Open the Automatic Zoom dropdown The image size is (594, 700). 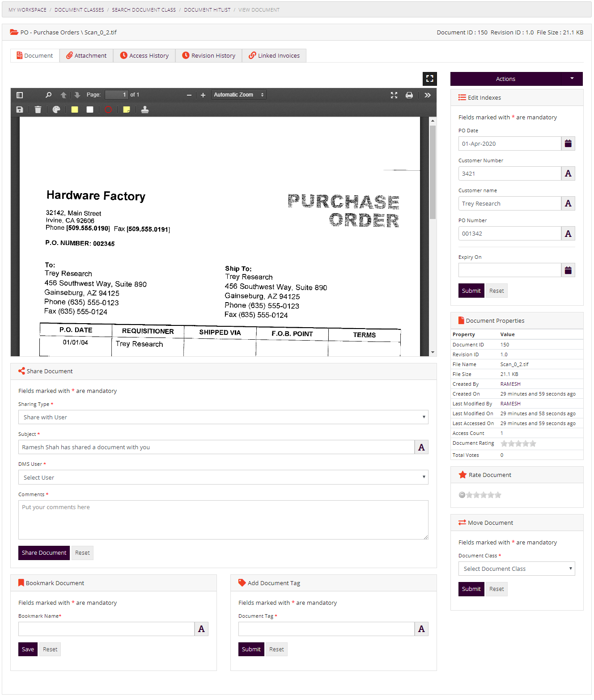pos(238,95)
